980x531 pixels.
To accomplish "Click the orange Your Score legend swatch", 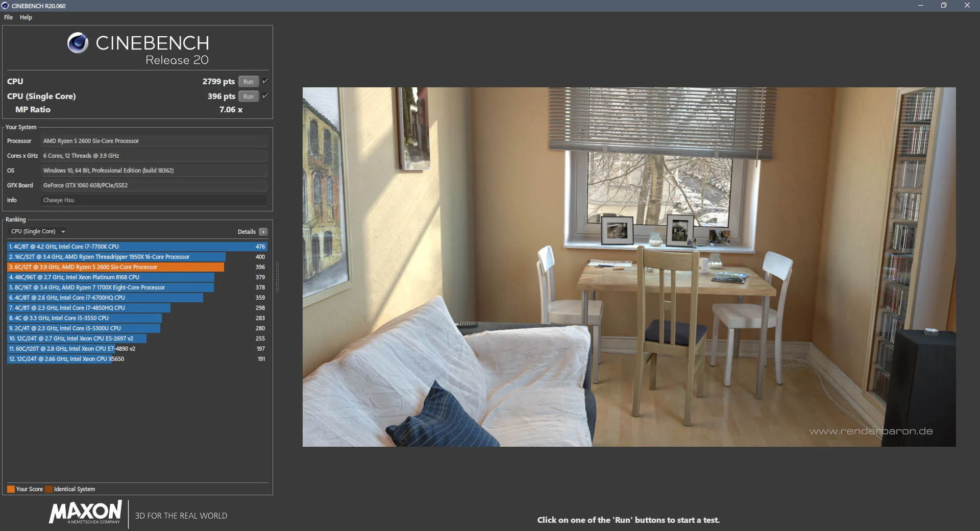I will (11, 489).
